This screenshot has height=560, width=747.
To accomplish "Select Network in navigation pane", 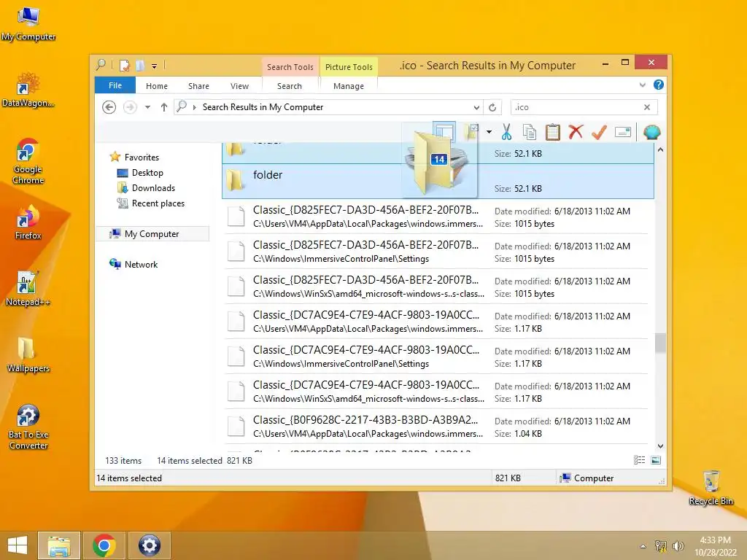I will coord(141,264).
